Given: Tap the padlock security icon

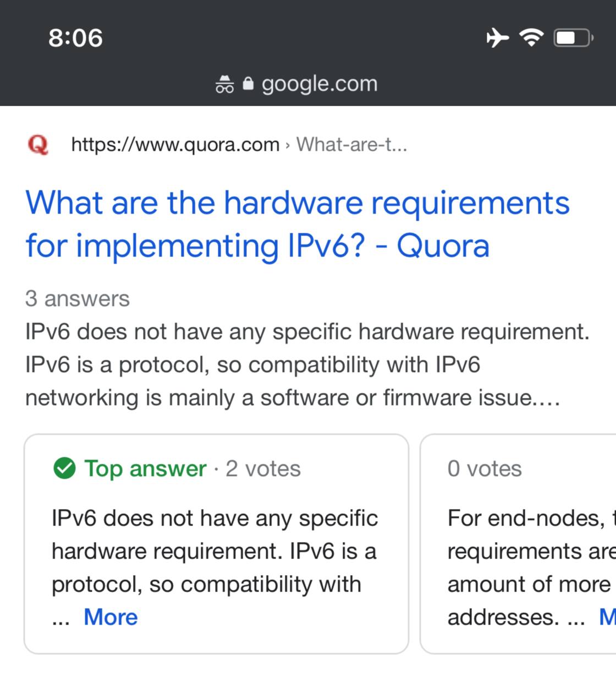Looking at the screenshot, I should pyautogui.click(x=248, y=83).
